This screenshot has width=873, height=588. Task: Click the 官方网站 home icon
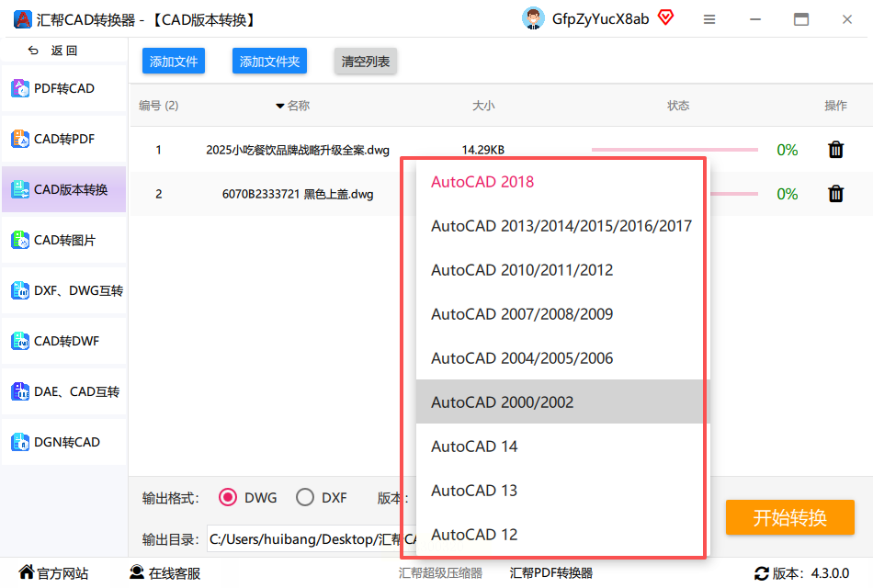tap(26, 571)
